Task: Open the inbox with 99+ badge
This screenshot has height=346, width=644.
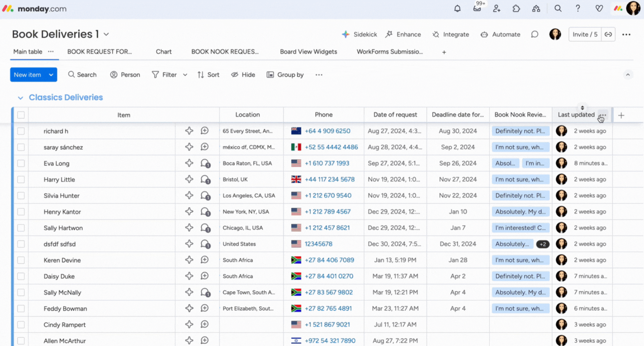Action: 478,7
